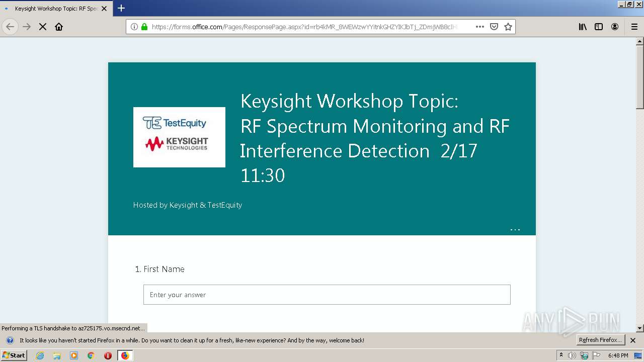This screenshot has height=362, width=644.
Task: Open Opera from taskbar
Action: [108, 355]
